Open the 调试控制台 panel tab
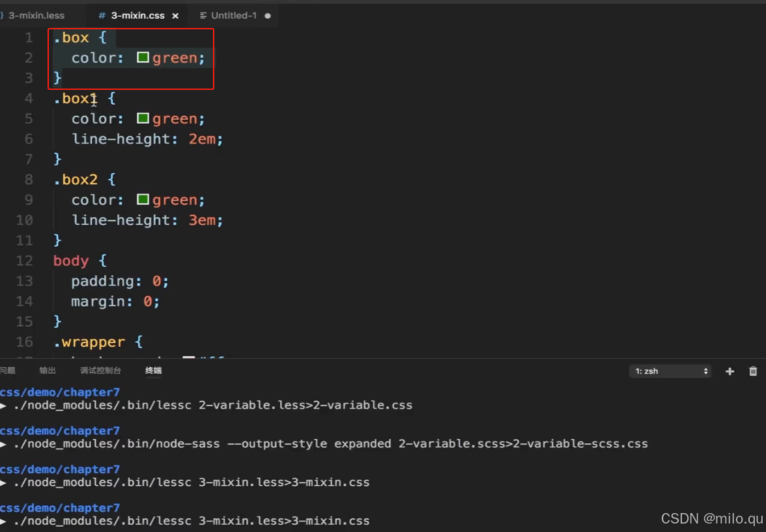The width and height of the screenshot is (766, 532). (100, 371)
